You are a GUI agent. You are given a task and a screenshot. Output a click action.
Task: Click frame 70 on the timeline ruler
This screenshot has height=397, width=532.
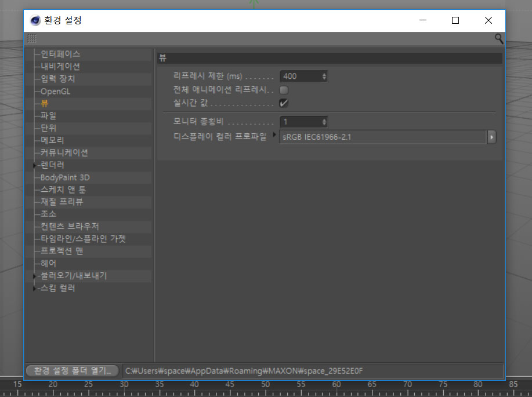click(x=407, y=384)
